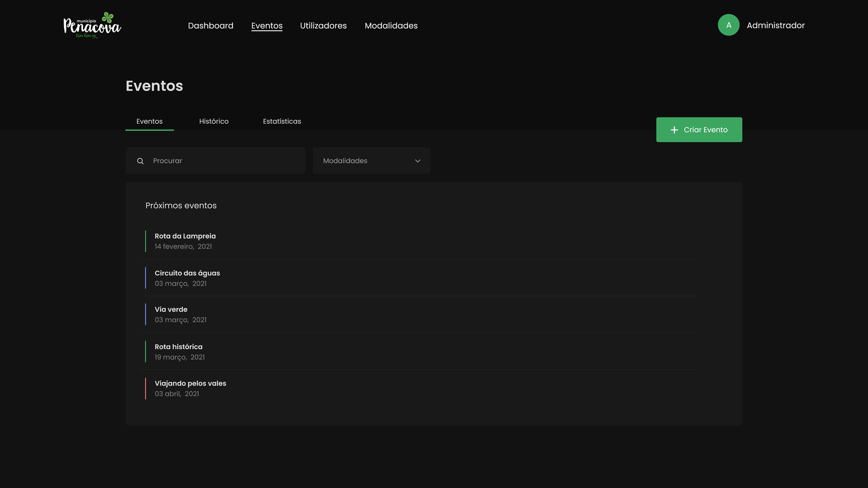Click the green administrator avatar icon
The width and height of the screenshot is (868, 488).
[728, 25]
